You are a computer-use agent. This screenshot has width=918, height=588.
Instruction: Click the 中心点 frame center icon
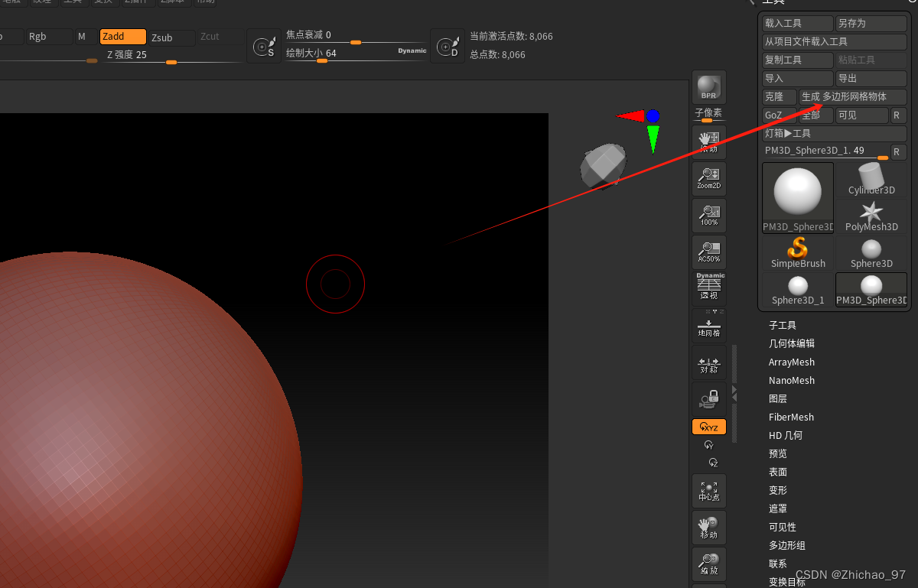click(x=709, y=491)
